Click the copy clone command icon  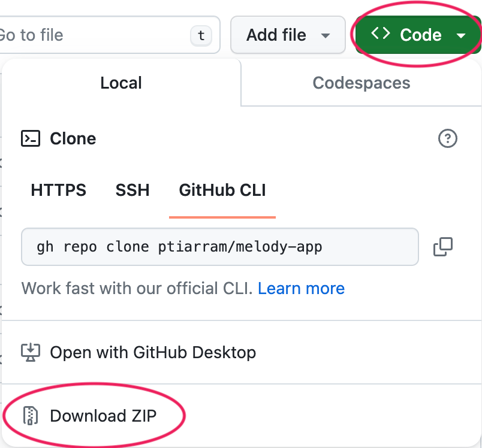[443, 247]
